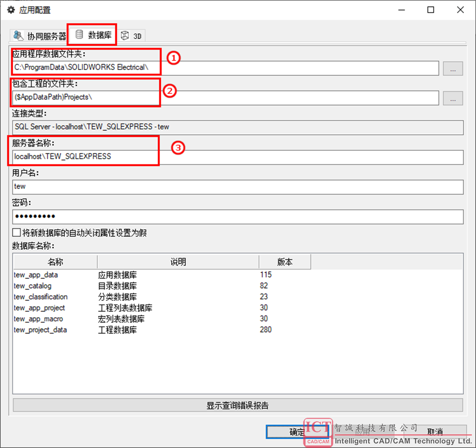Image resolution: width=476 pixels, height=448 pixels.
Task: Cancel the dialog with 取消
Action: pos(435,432)
